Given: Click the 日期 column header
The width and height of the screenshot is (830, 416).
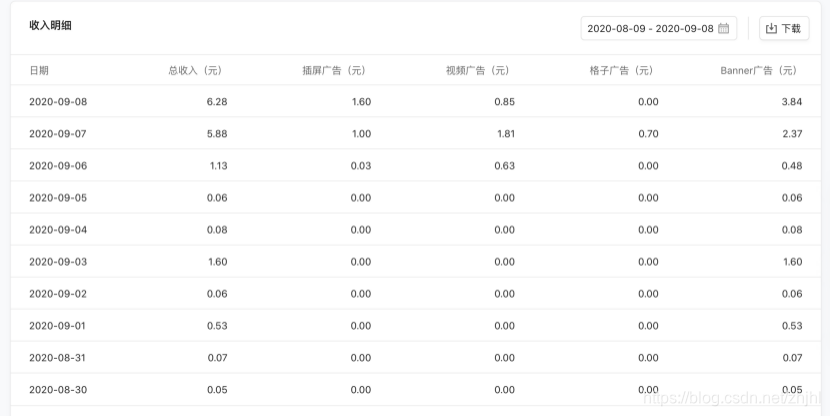Looking at the screenshot, I should pos(39,70).
